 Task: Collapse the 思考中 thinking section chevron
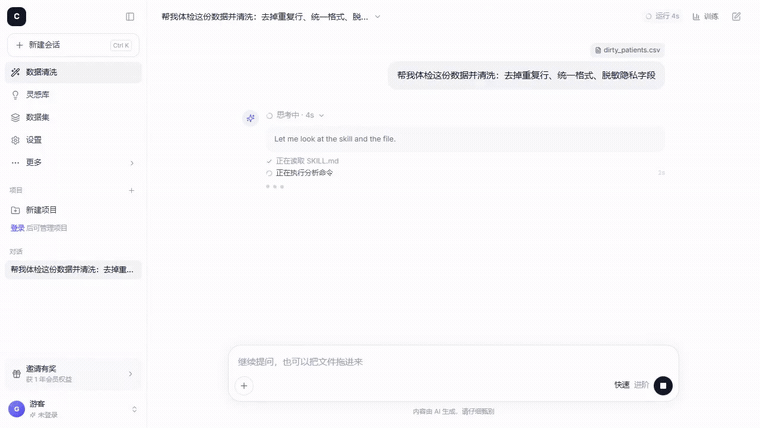click(x=321, y=115)
